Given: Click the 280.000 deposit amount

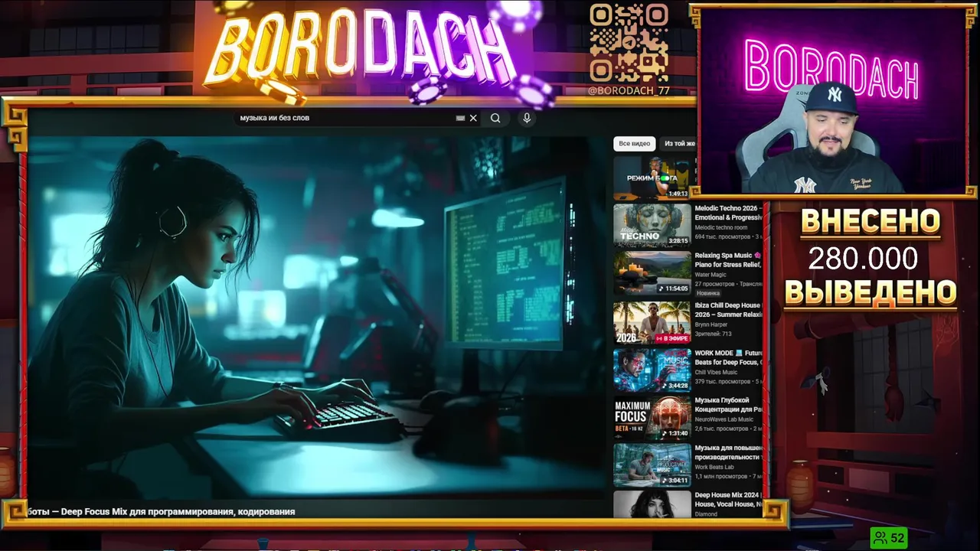Looking at the screenshot, I should (x=863, y=259).
